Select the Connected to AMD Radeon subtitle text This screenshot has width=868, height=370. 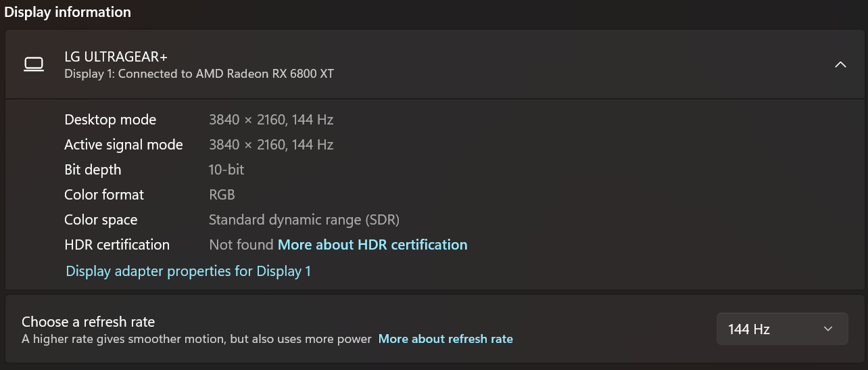(x=199, y=74)
